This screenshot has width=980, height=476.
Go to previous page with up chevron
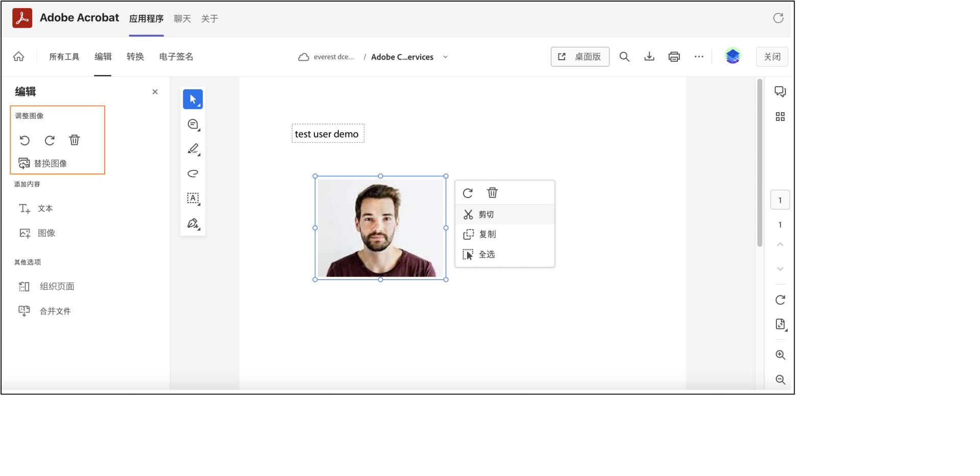coord(780,244)
